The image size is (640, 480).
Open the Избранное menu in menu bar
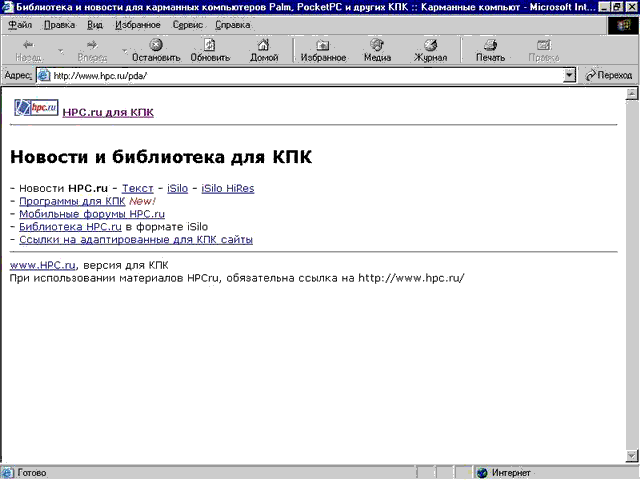click(x=138, y=25)
